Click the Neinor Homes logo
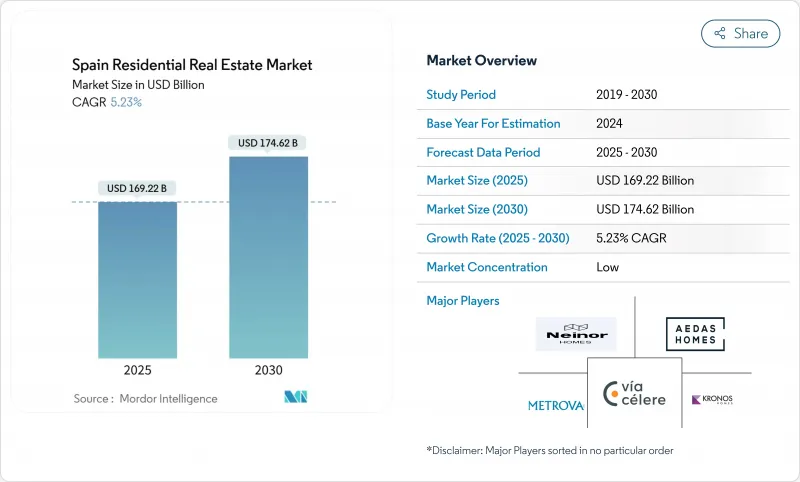Screen dimensions: 800x482 click(x=576, y=334)
